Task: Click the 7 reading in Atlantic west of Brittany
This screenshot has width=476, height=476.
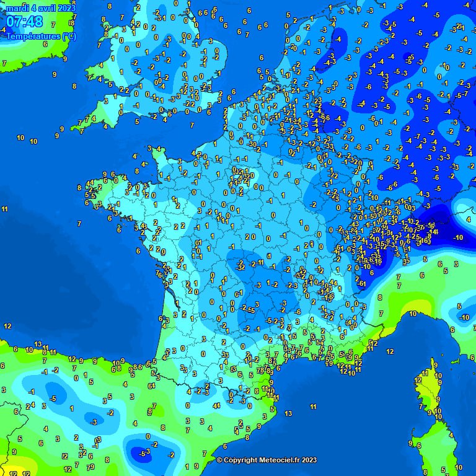Action: click(x=79, y=223)
